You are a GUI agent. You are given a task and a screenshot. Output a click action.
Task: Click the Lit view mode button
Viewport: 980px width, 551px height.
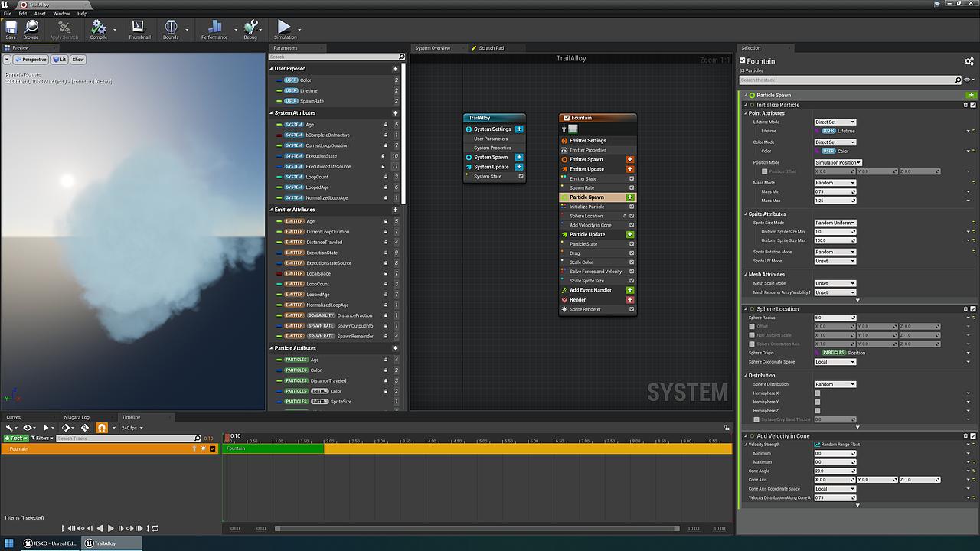[x=59, y=60]
